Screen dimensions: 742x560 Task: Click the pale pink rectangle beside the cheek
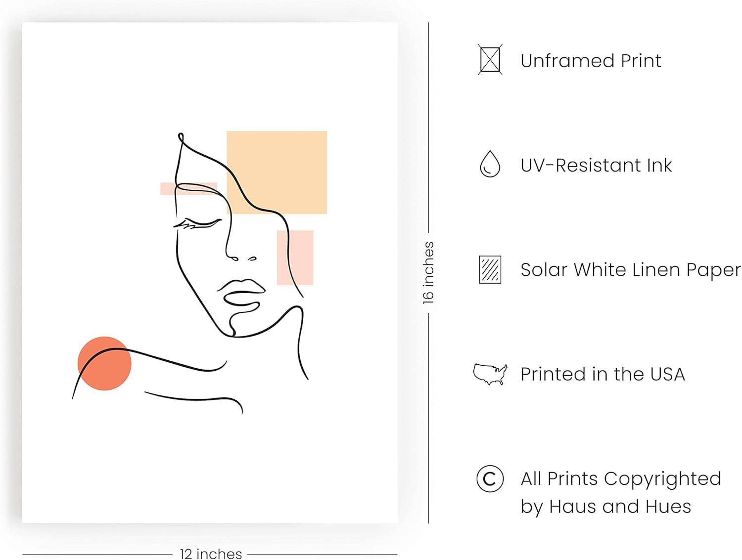[x=295, y=258]
